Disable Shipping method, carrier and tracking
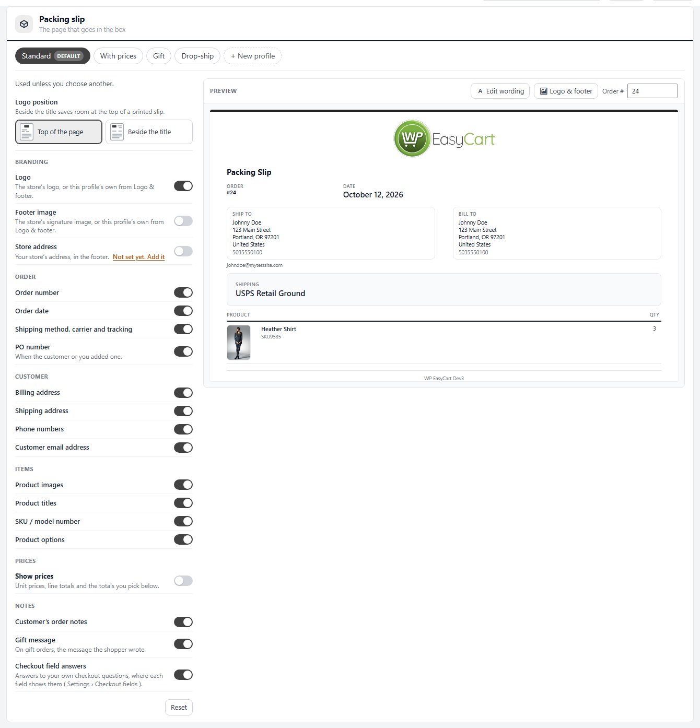The height and width of the screenshot is (728, 700). pos(183,329)
